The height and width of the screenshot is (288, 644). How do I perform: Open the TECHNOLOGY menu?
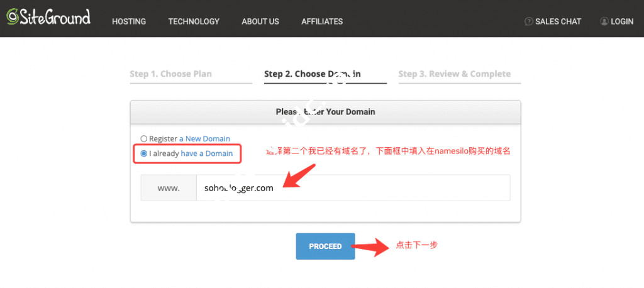(194, 21)
